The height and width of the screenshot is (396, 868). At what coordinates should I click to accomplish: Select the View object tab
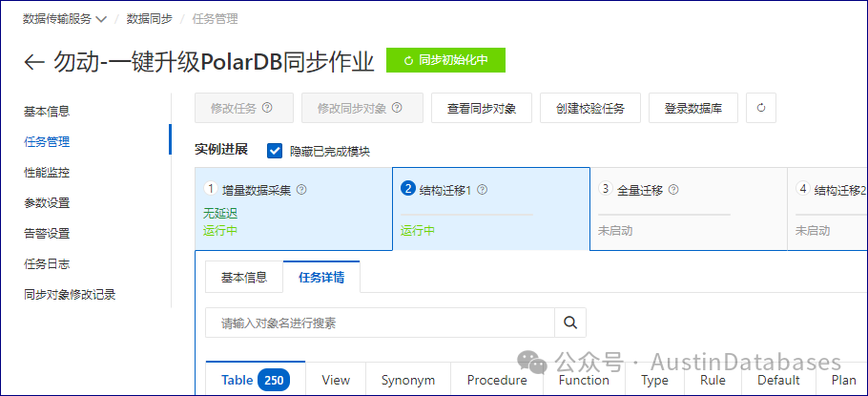[x=336, y=380]
